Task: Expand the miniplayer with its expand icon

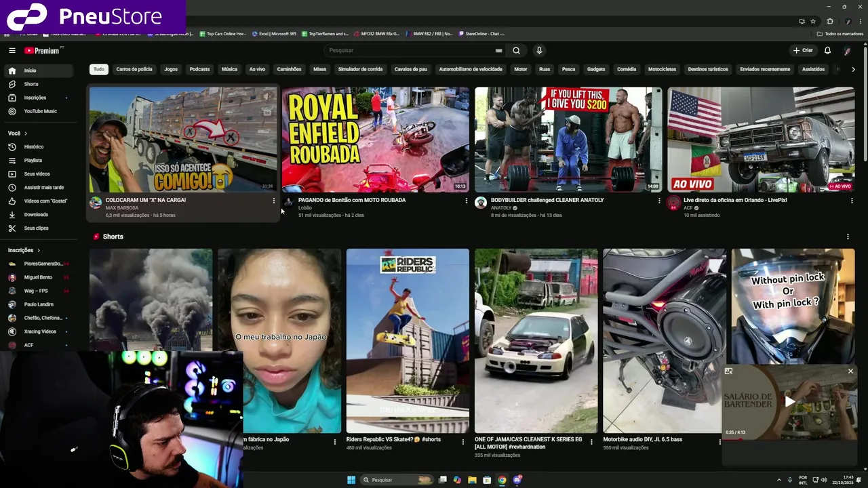Action: click(x=728, y=371)
